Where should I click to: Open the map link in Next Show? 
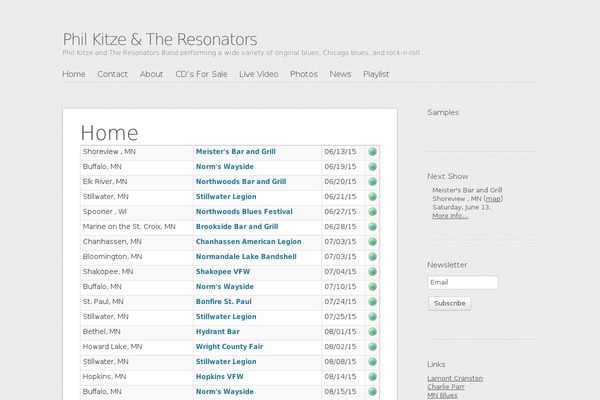493,199
